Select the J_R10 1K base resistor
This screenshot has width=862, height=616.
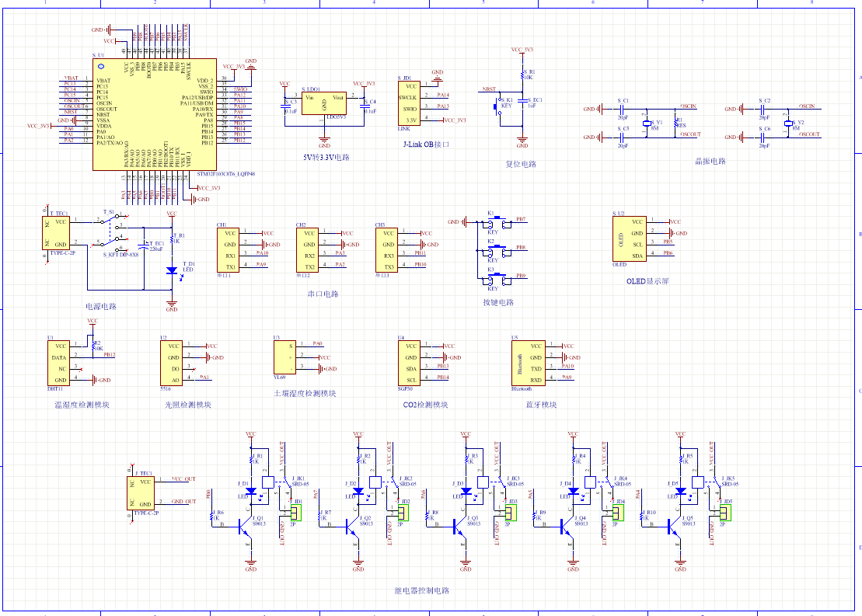(x=642, y=517)
